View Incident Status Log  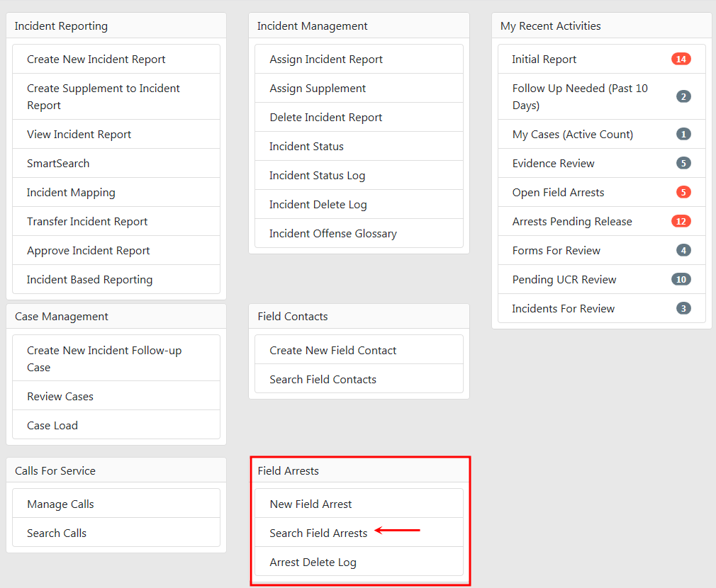point(318,176)
